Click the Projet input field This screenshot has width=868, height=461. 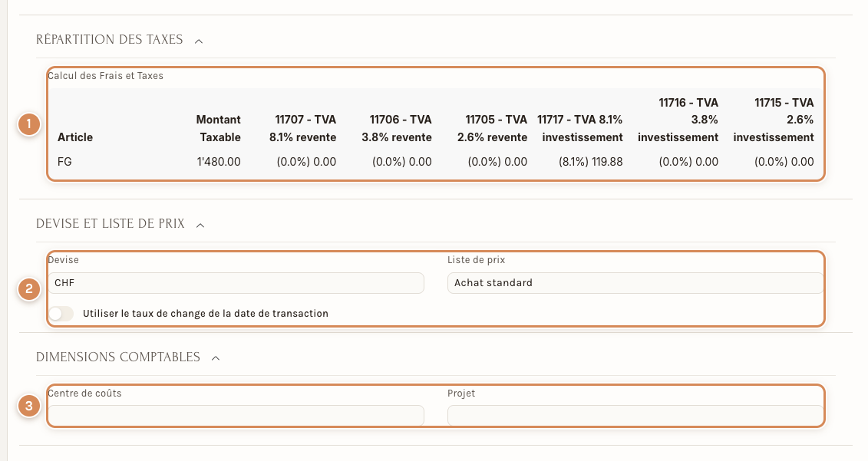point(635,416)
